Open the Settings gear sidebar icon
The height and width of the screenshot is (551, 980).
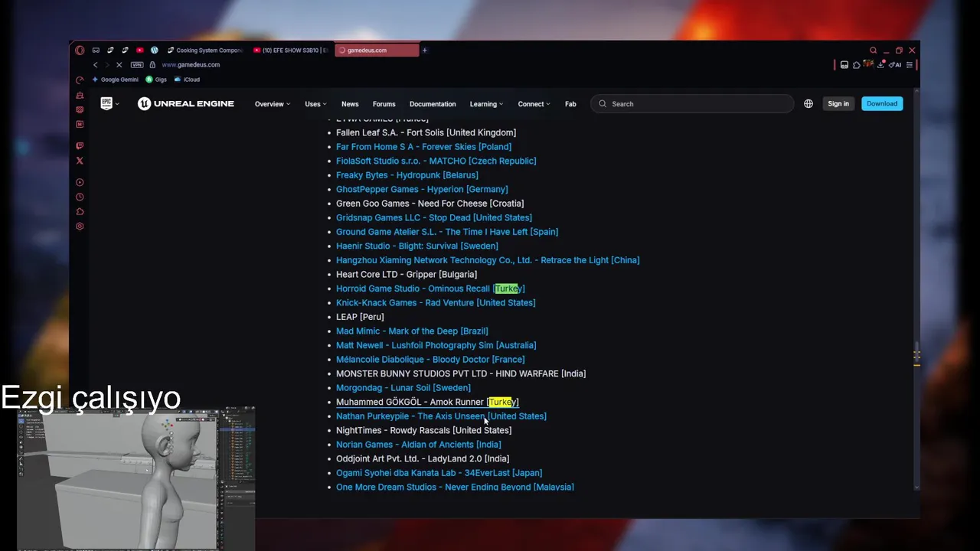80,227
